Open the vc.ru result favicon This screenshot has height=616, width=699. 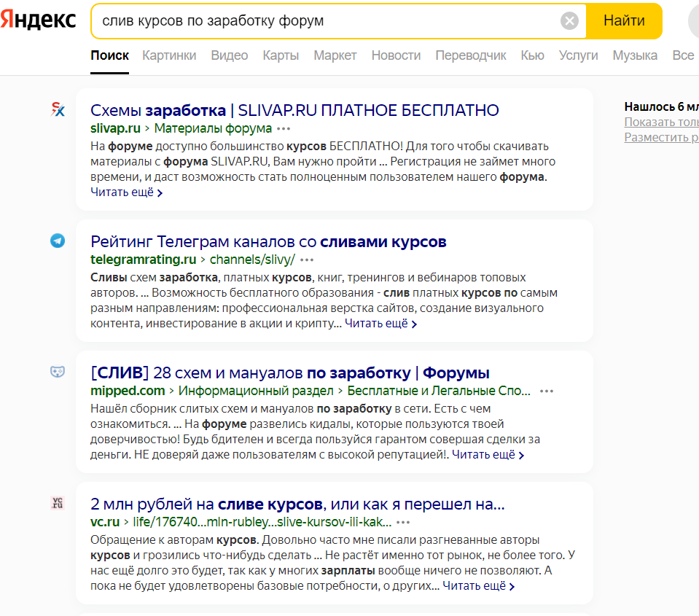pyautogui.click(x=58, y=503)
